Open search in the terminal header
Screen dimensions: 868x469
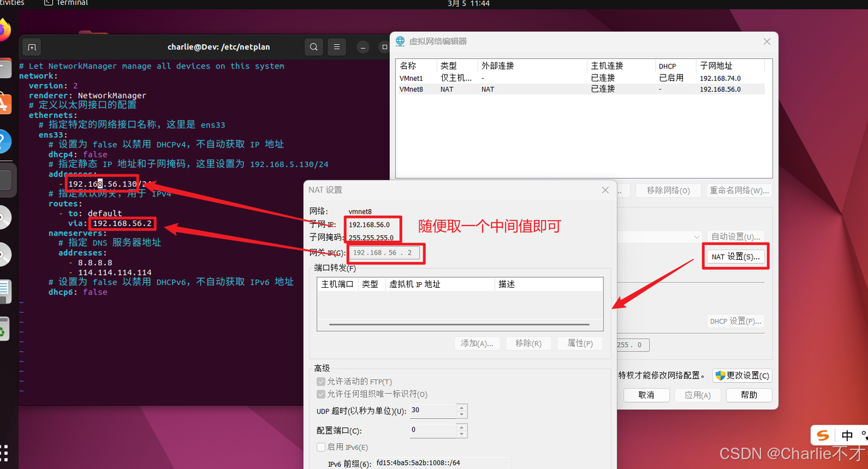pyautogui.click(x=313, y=47)
